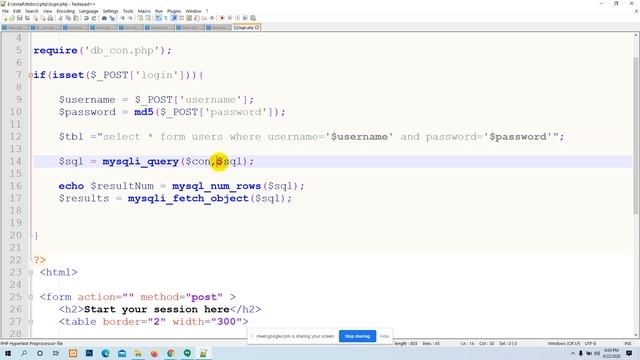Screen dimensions: 640x360
Task: Toggle INS insert mode in status bar
Action: pos(627,344)
